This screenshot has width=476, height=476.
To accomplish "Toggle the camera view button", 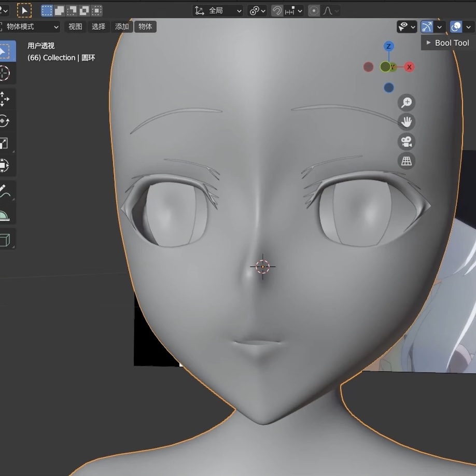I will tap(407, 142).
